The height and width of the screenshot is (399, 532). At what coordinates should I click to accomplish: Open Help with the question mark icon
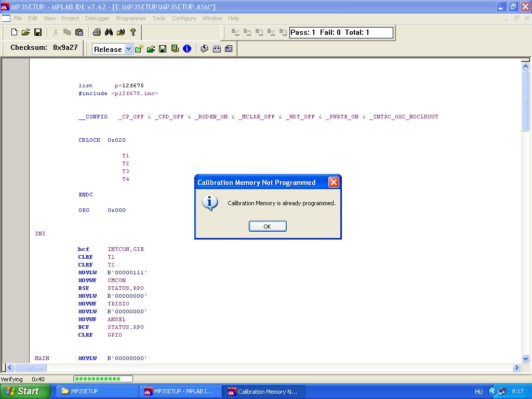tap(133, 32)
